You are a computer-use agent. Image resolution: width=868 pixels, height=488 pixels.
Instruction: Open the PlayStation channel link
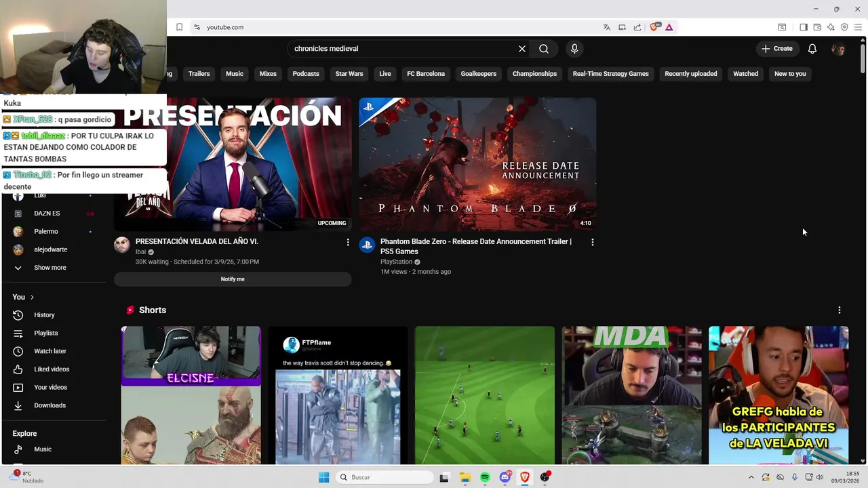click(396, 262)
